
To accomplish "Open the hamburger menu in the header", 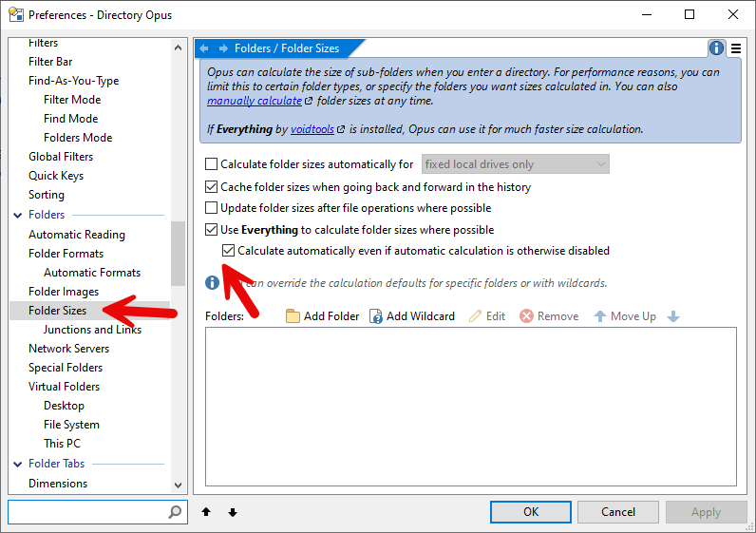I will click(x=736, y=48).
